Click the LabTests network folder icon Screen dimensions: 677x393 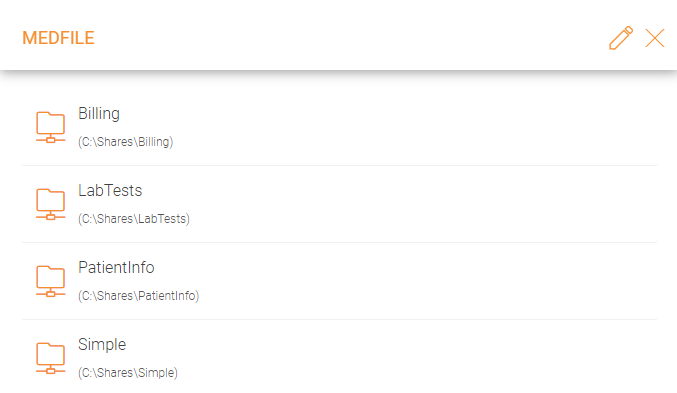click(x=51, y=204)
